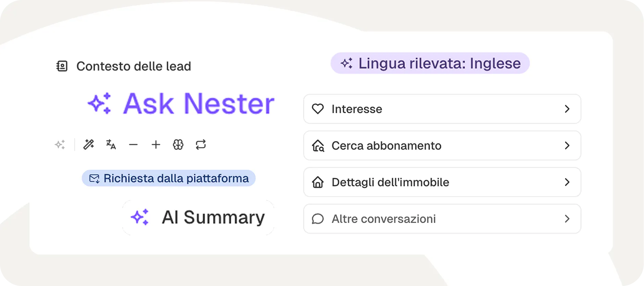Select the Contesto delle lead heading
Viewport: 644px width, 286px height.
pos(134,66)
